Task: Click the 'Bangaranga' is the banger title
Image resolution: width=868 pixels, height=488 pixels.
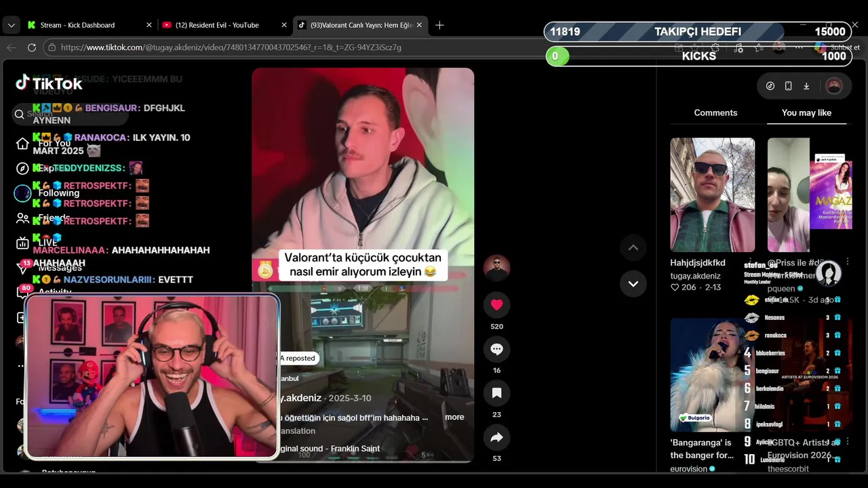Action: 702,449
